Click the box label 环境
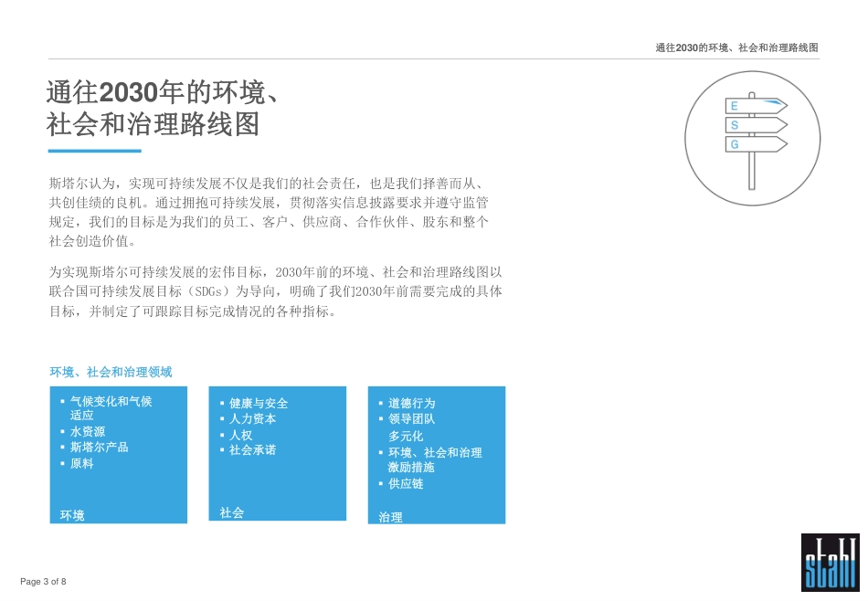Screen dimensions: 868x601 72,515
